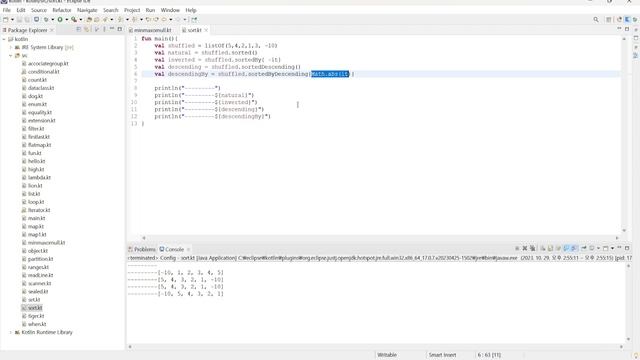This screenshot has height=360, width=640.
Task: Clear the console output
Action: tap(543, 248)
